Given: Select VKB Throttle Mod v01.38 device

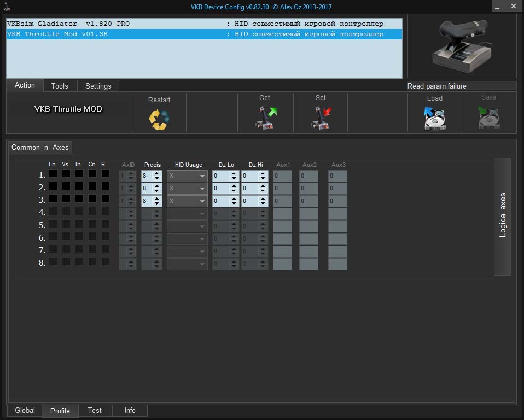Looking at the screenshot, I should click(x=204, y=34).
